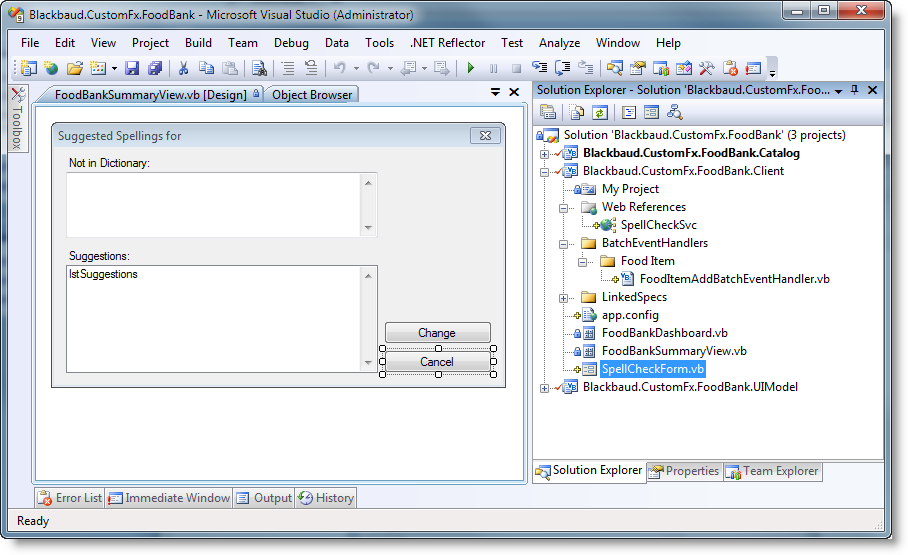
Task: Click the Paste clipboard icon
Action: 230,68
